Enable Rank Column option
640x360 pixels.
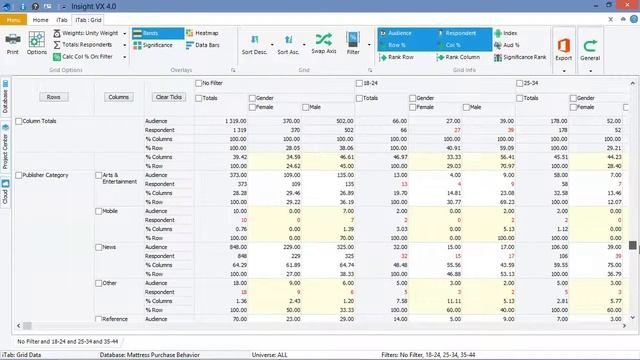(458, 57)
